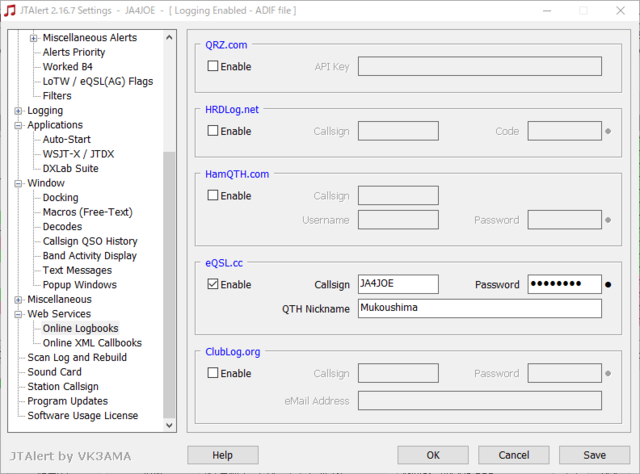Image resolution: width=640 pixels, height=474 pixels.
Task: Click the QTH Nickname field
Action: pyautogui.click(x=480, y=308)
